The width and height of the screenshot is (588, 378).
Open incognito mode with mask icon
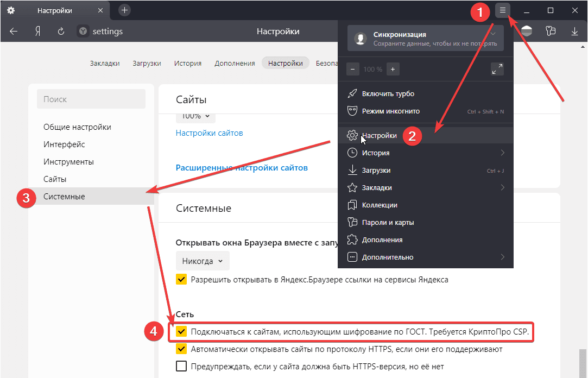pos(390,111)
